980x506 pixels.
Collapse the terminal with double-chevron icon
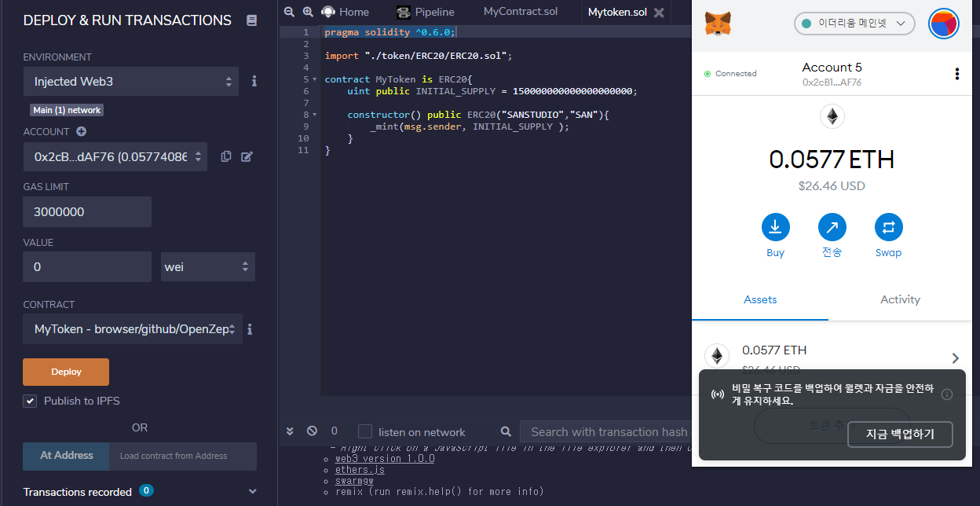click(290, 431)
